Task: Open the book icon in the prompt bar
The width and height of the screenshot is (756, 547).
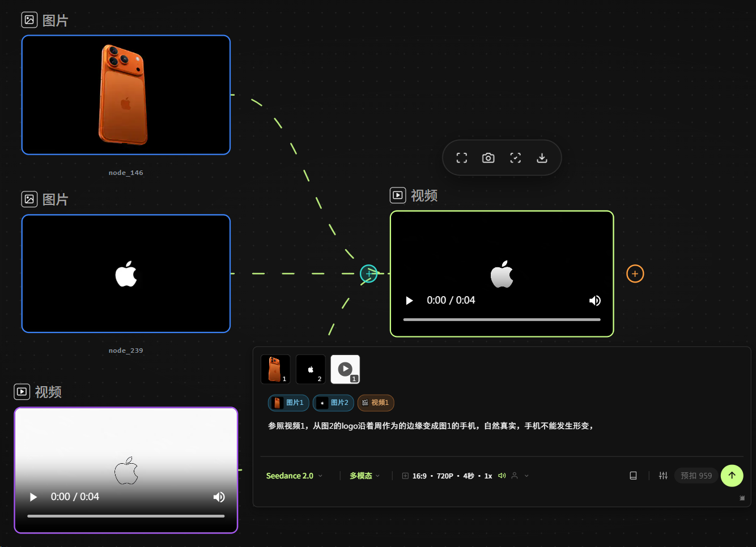Action: coord(633,476)
